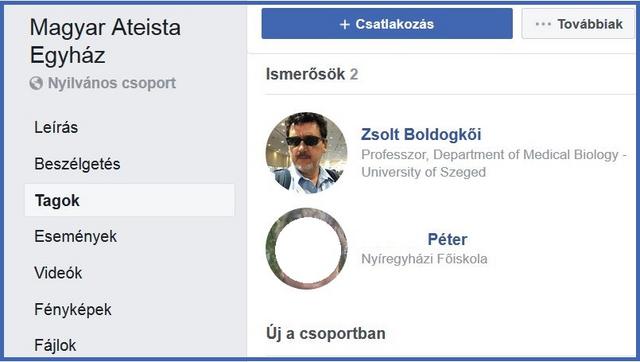Select the Tagok sidebar item
Viewport: 640px width, 362px height.
pyautogui.click(x=130, y=200)
